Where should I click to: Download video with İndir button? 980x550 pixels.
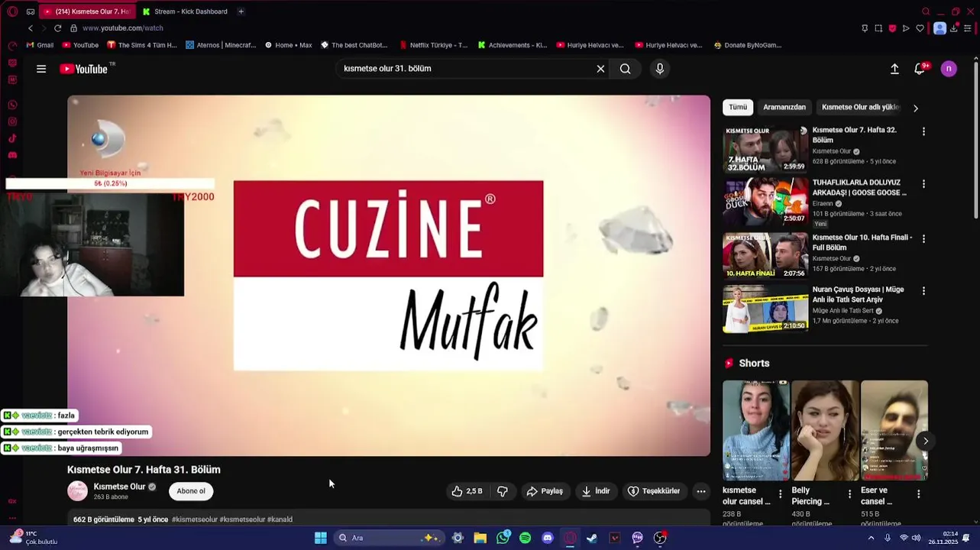coord(596,491)
